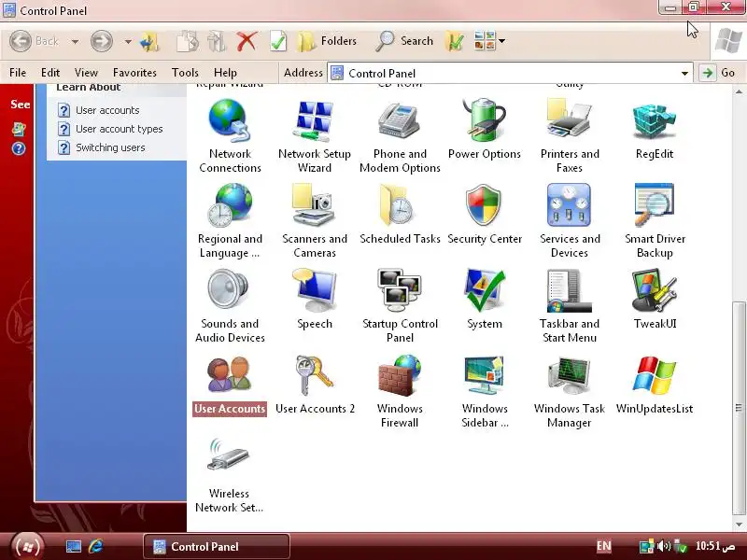747x560 pixels.
Task: Click the red X Delete toolbar icon
Action: 247,41
